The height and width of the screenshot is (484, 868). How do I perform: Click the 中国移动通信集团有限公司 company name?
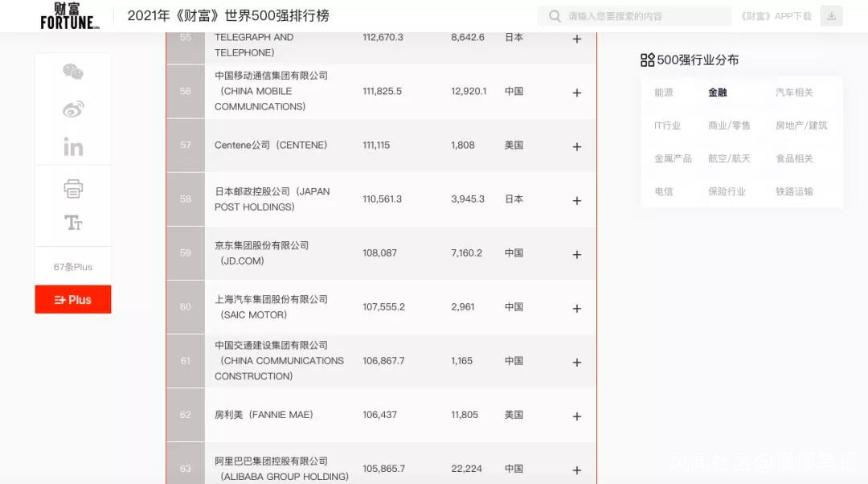272,76
